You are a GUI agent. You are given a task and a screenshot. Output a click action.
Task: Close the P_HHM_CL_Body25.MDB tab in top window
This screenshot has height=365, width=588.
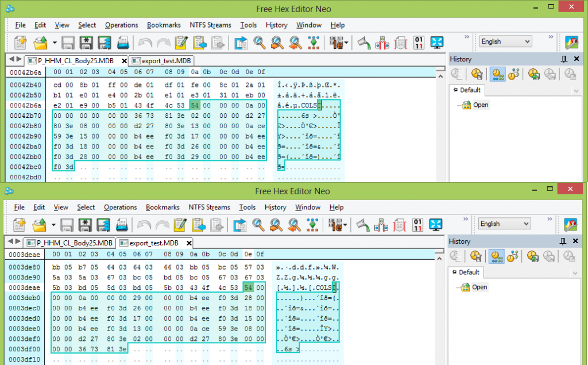123,60
